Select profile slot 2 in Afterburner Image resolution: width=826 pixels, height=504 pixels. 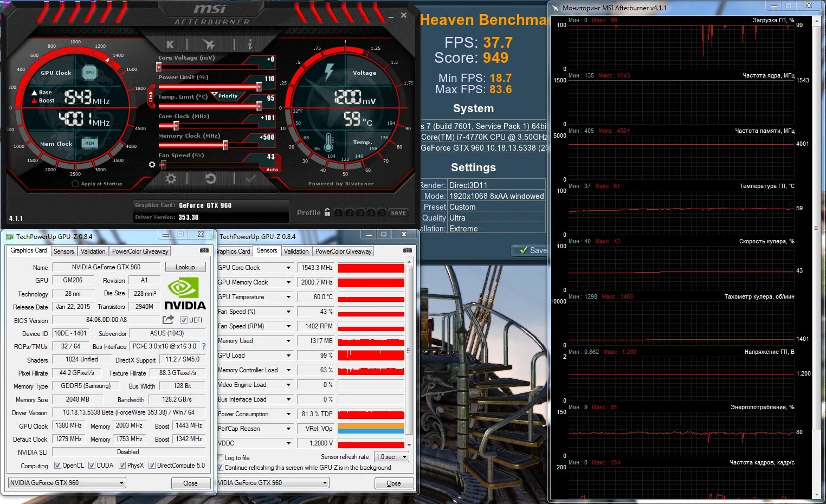pos(350,212)
